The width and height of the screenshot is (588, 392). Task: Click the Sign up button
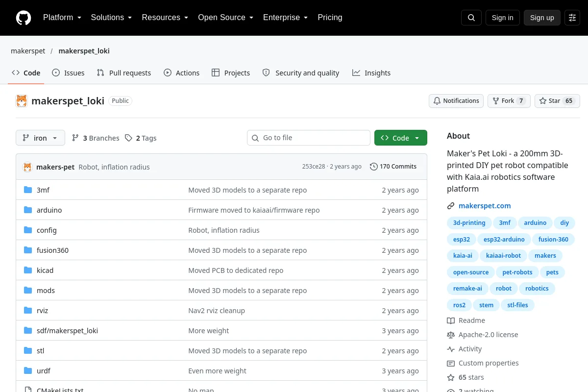(x=542, y=18)
